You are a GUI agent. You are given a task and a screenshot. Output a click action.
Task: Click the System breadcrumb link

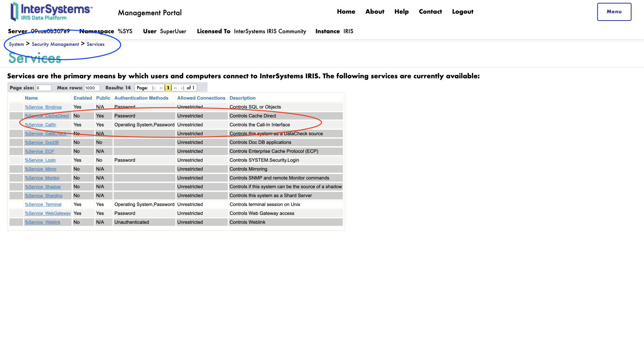(x=17, y=44)
